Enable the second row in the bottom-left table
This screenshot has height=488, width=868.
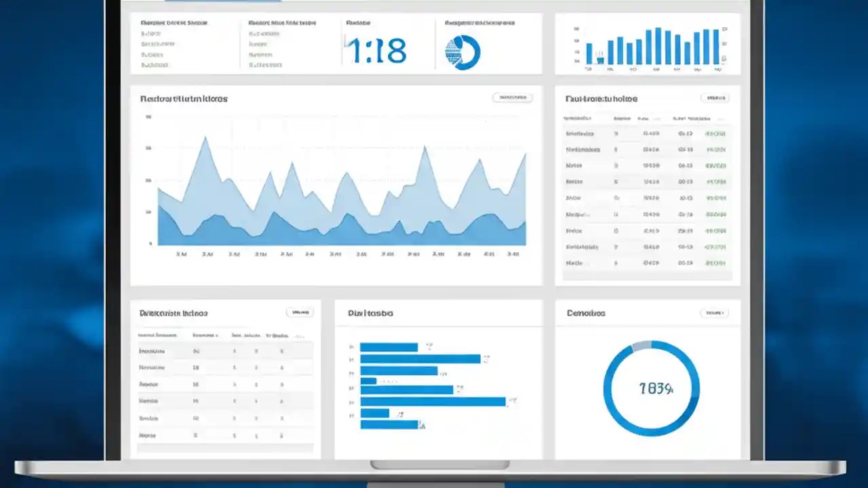point(224,367)
